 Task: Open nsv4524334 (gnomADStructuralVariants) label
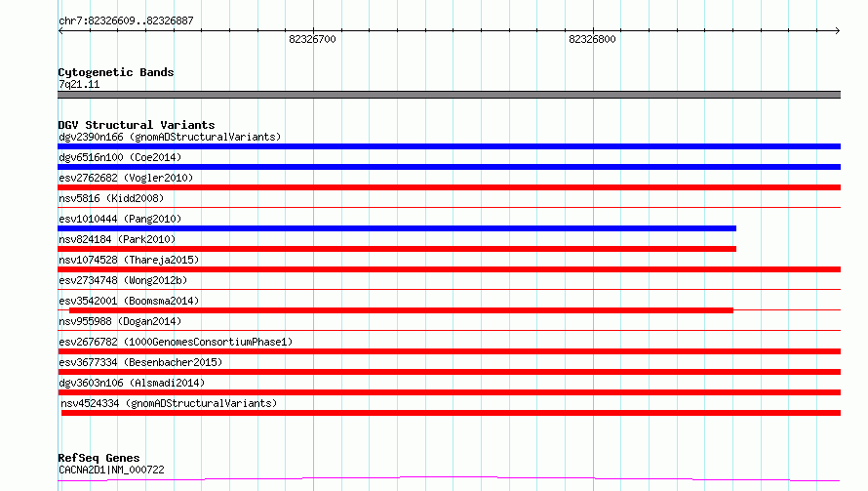(x=169, y=403)
